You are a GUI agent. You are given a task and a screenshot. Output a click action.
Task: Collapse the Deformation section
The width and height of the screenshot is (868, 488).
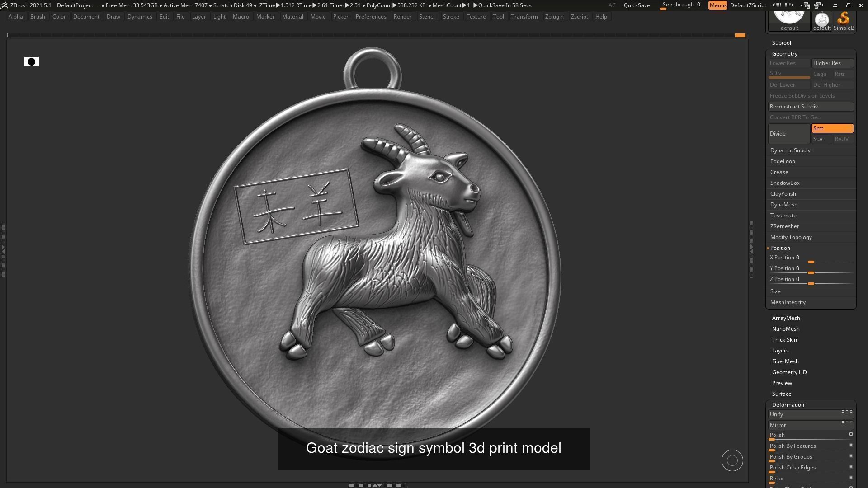[788, 405]
